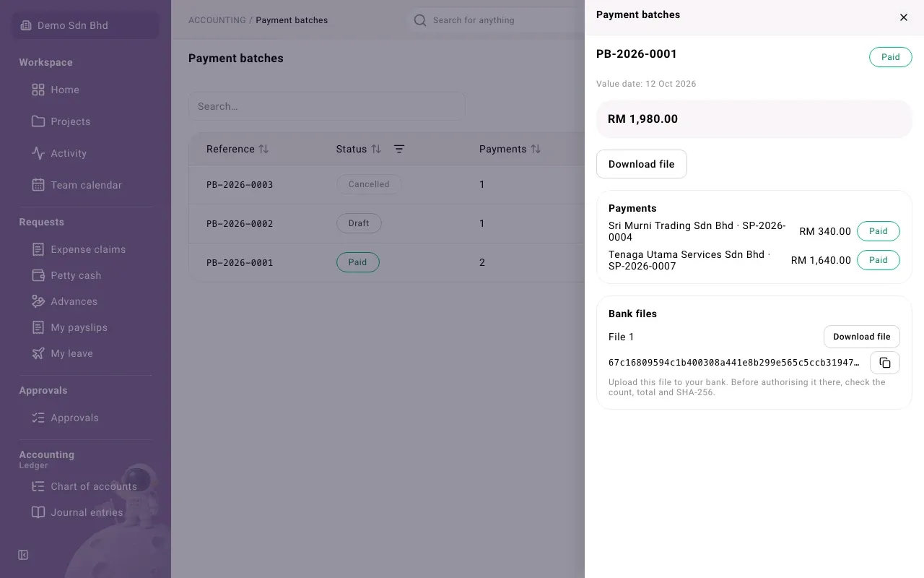
Task: Select the PB-2026-0001 table row reference
Action: 240,262
